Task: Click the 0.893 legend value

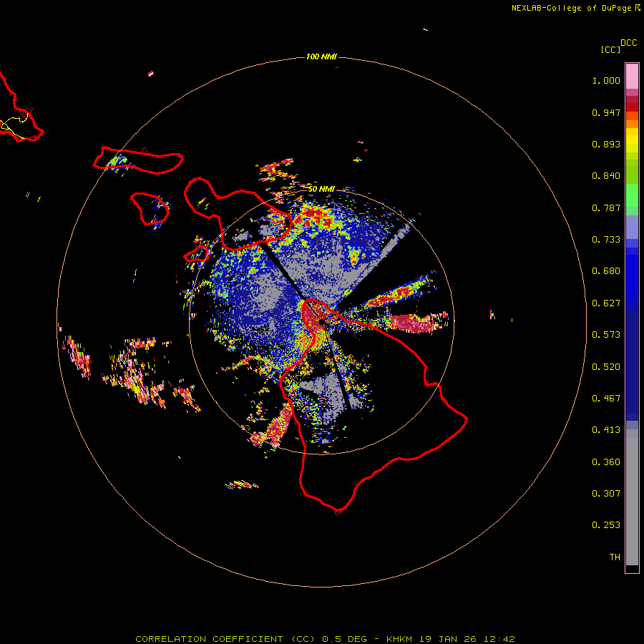Action: (606, 144)
